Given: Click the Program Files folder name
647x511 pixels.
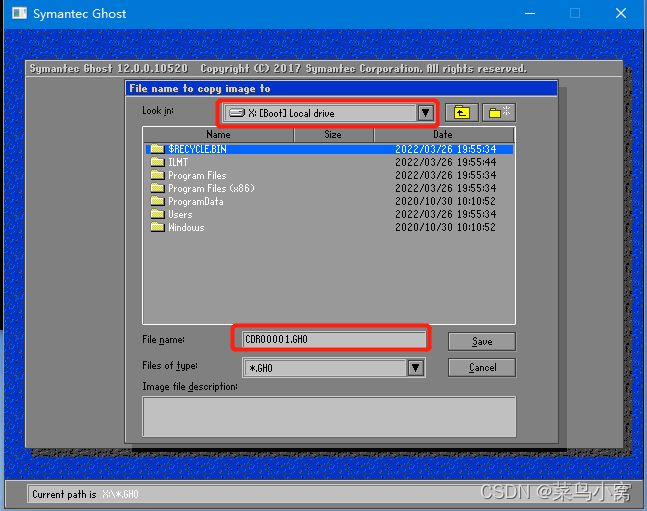Looking at the screenshot, I should (197, 175).
